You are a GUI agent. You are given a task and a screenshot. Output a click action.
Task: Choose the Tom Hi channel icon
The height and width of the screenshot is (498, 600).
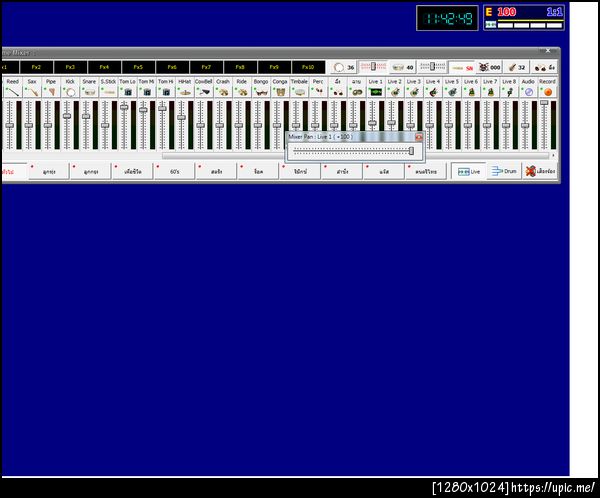[166, 92]
